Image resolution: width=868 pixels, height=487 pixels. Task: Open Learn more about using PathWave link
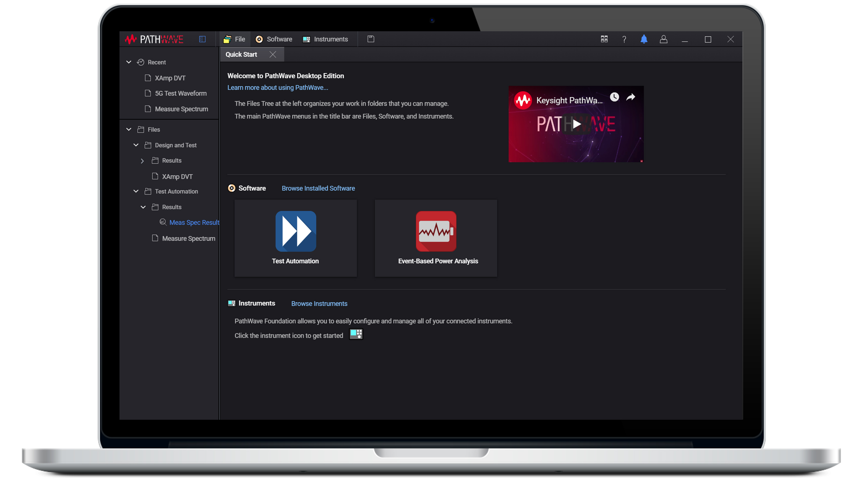click(277, 88)
